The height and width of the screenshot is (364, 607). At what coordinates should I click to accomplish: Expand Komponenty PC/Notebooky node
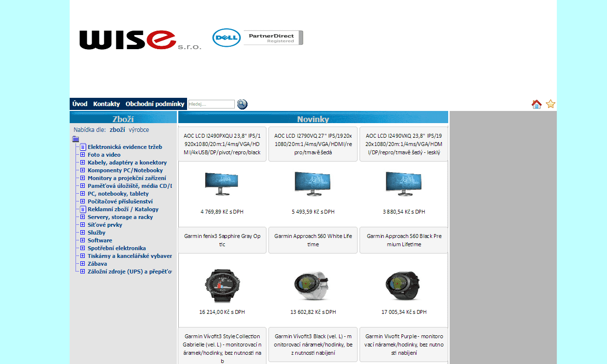[x=83, y=170]
